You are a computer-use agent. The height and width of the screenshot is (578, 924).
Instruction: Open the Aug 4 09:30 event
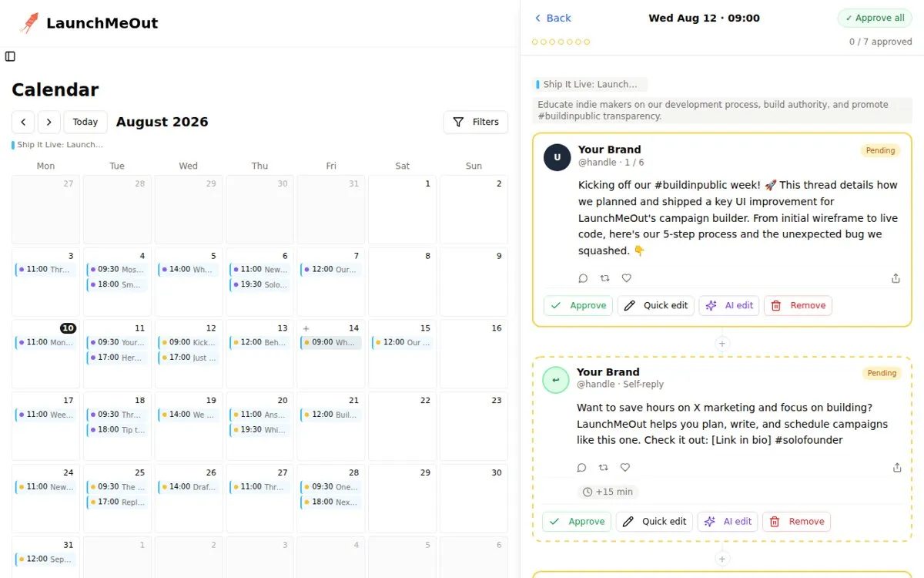coord(117,270)
